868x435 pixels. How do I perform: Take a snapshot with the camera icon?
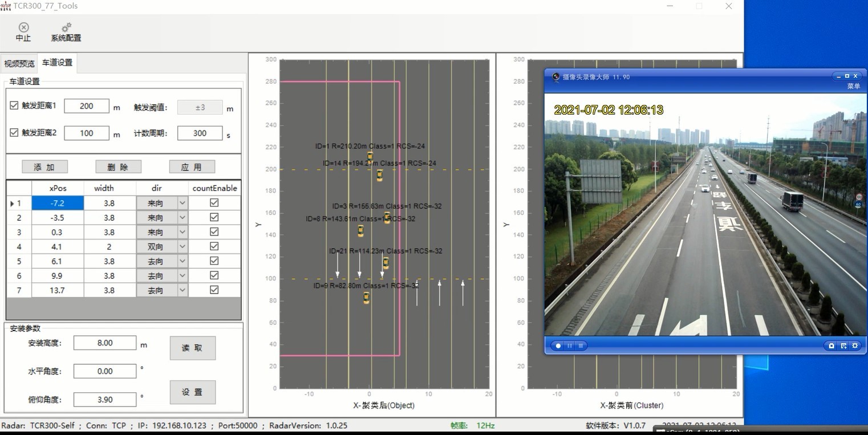832,345
